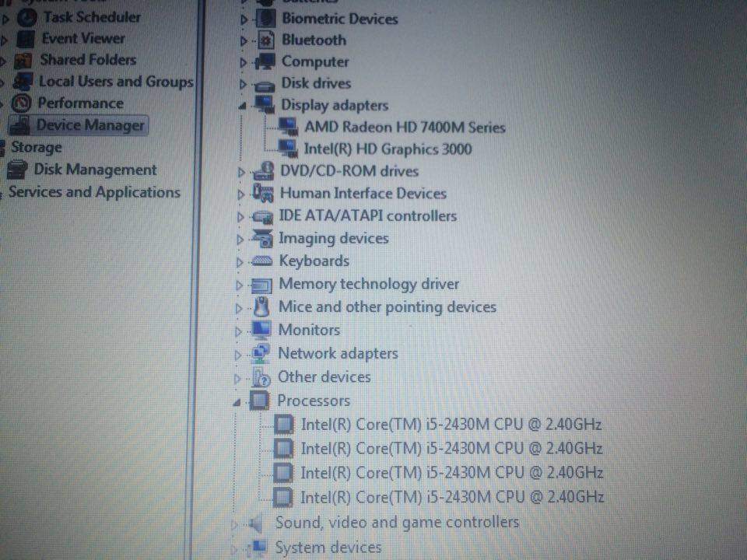Image resolution: width=747 pixels, height=560 pixels.
Task: Select Task Scheduler in the left tree
Action: [92, 17]
